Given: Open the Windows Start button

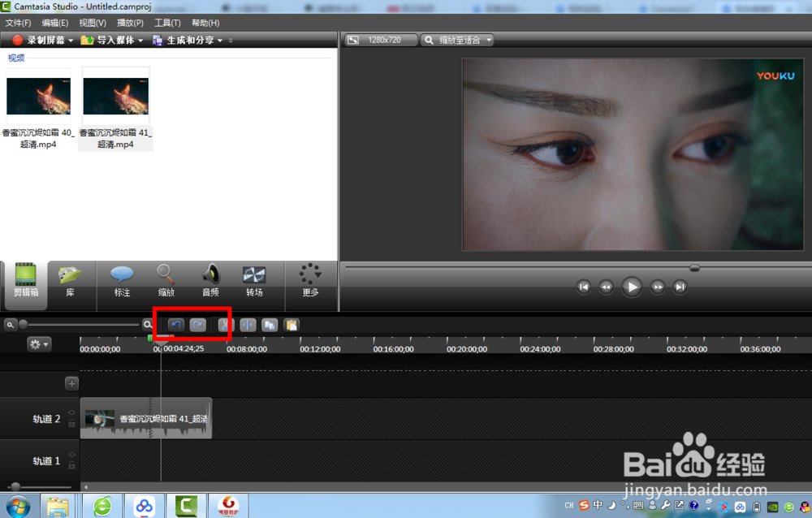Looking at the screenshot, I should pyautogui.click(x=18, y=506).
